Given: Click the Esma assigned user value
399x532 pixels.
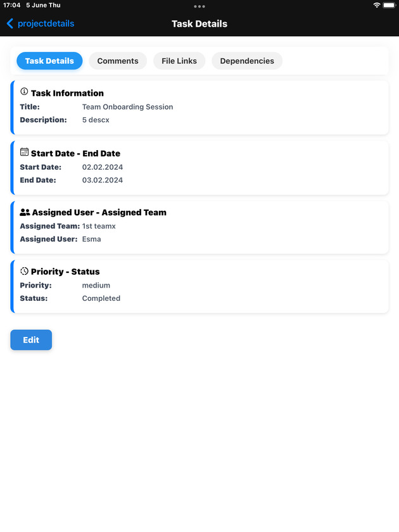Looking at the screenshot, I should pyautogui.click(x=92, y=239).
